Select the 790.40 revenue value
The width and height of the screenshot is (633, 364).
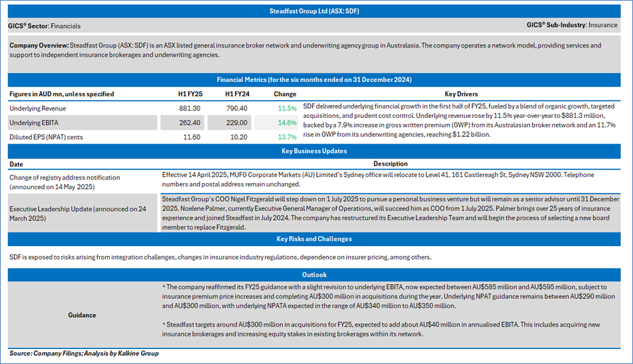pyautogui.click(x=237, y=108)
